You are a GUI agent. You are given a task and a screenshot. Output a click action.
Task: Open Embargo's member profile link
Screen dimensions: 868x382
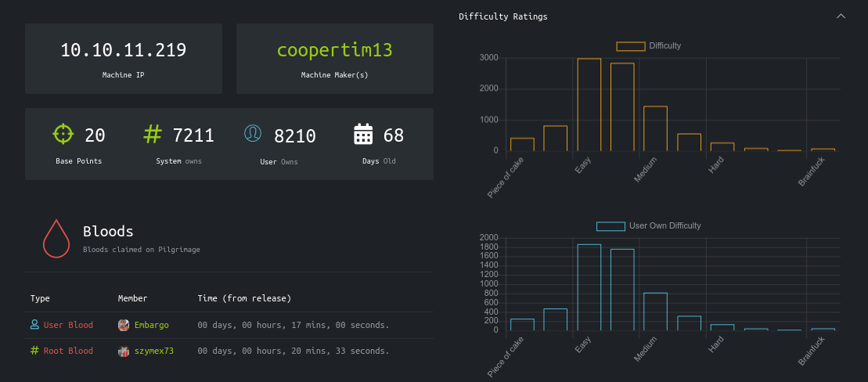pos(151,325)
